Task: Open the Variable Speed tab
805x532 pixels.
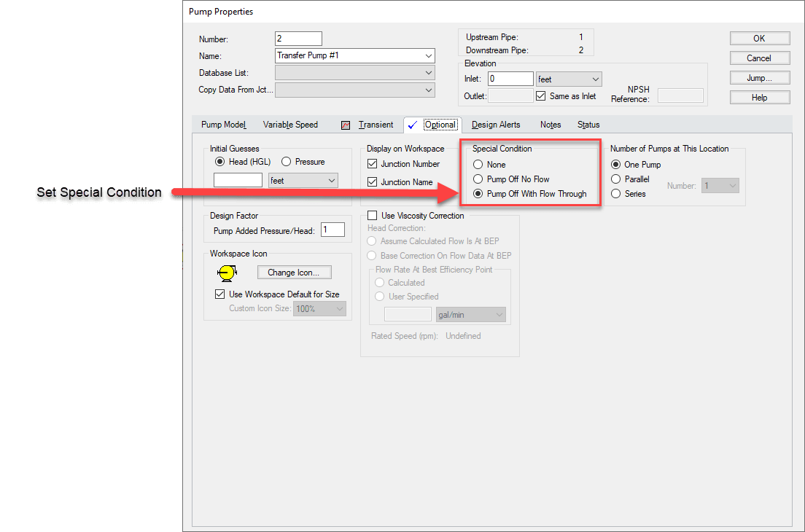Action: 290,124
